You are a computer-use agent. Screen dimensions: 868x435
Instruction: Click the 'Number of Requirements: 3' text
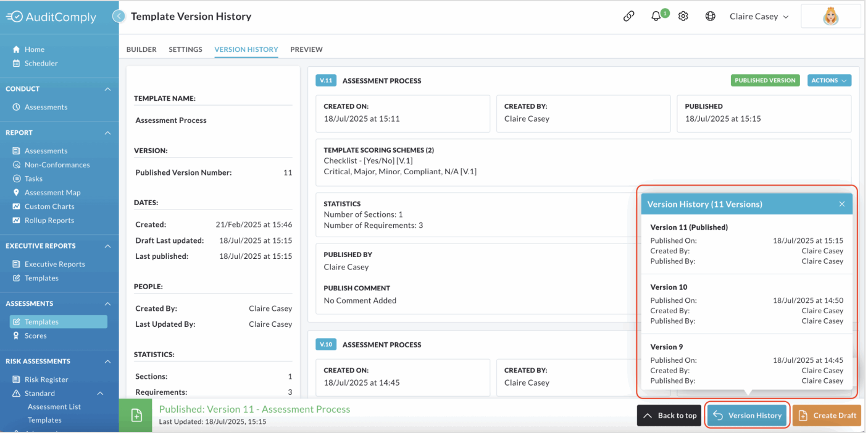[x=373, y=226]
